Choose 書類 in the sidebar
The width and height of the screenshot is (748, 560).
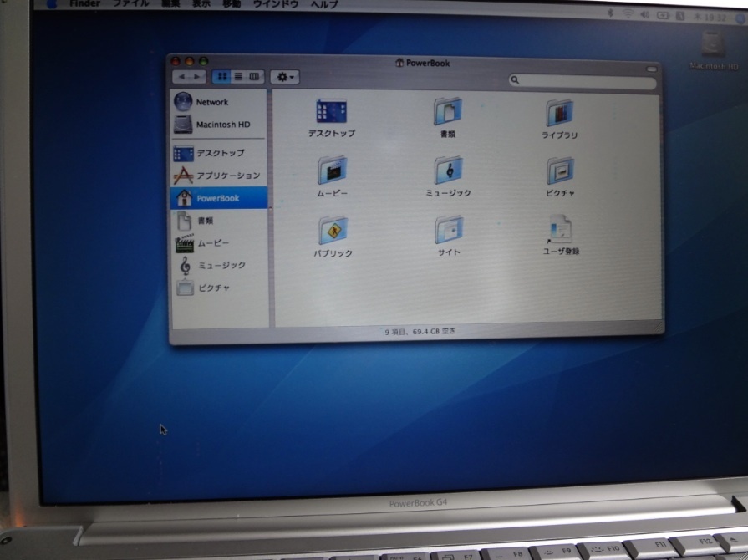(x=218, y=221)
